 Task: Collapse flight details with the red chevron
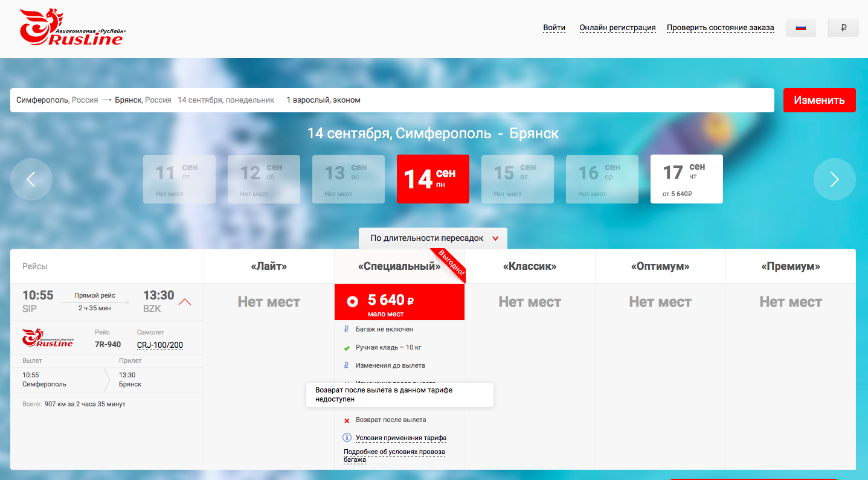[x=185, y=301]
